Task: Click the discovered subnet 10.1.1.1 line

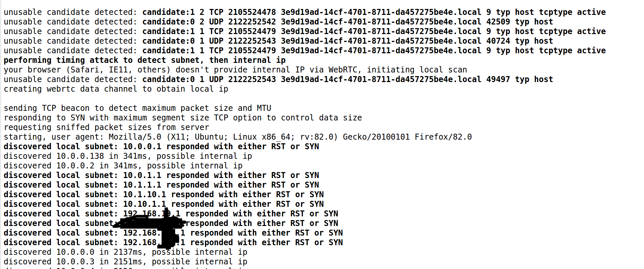Action: [x=161, y=185]
